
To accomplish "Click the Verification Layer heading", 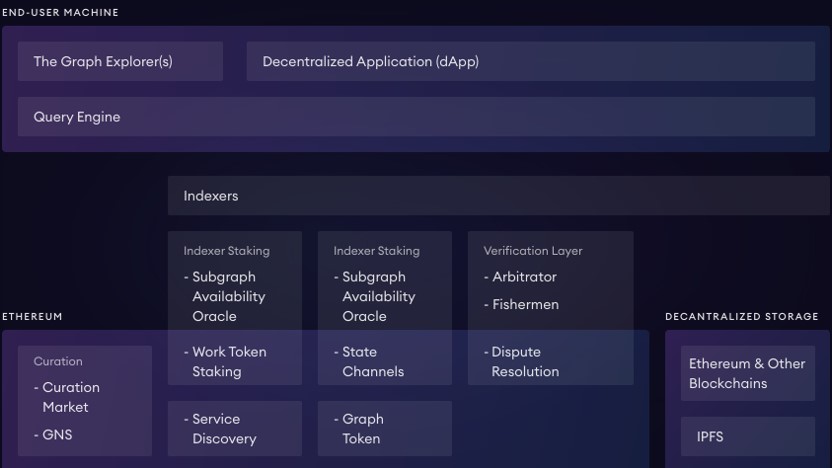I will [x=533, y=251].
